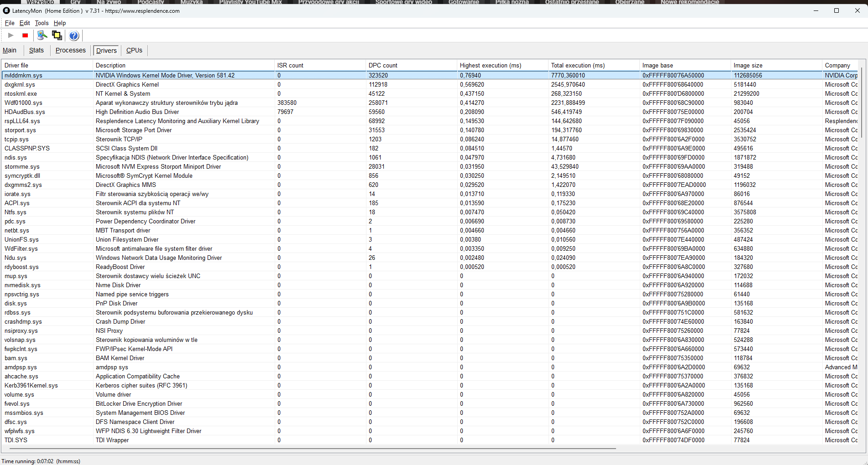
Task: Open the blue Help question mark icon
Action: pos(74,36)
